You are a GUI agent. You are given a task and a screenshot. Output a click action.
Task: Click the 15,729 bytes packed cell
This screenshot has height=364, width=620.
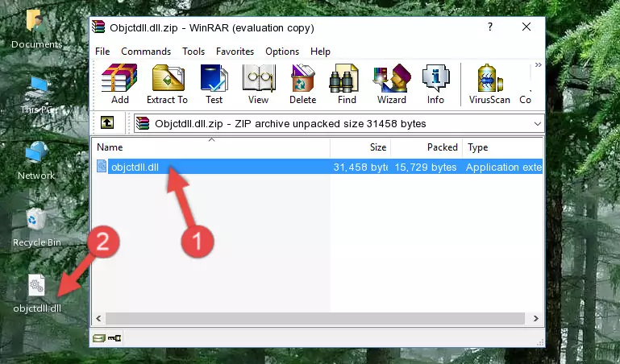[426, 168]
